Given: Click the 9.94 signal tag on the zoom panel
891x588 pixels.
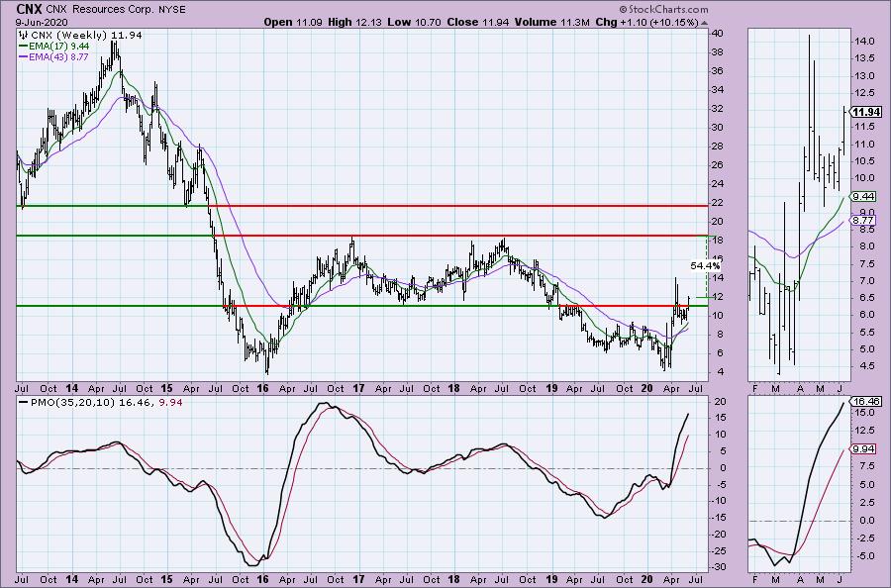Looking at the screenshot, I should coord(862,449).
